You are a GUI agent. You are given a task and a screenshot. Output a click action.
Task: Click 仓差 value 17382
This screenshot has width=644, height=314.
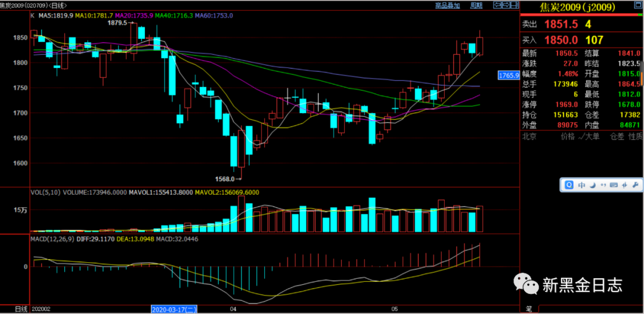tap(631, 114)
